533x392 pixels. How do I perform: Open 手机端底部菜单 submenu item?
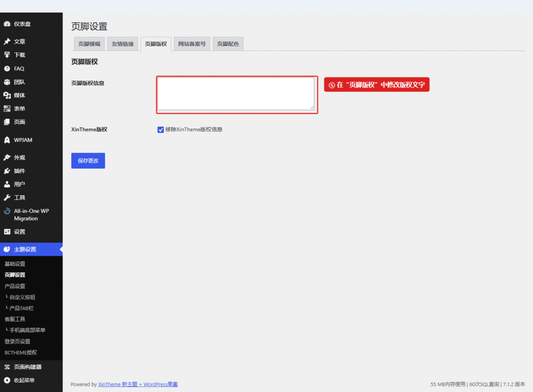28,330
